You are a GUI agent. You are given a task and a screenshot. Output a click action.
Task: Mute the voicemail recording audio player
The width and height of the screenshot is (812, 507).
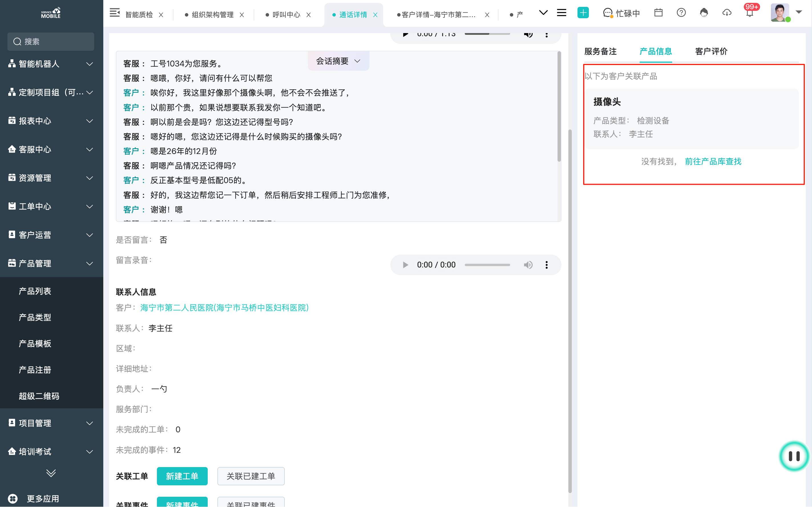(528, 265)
